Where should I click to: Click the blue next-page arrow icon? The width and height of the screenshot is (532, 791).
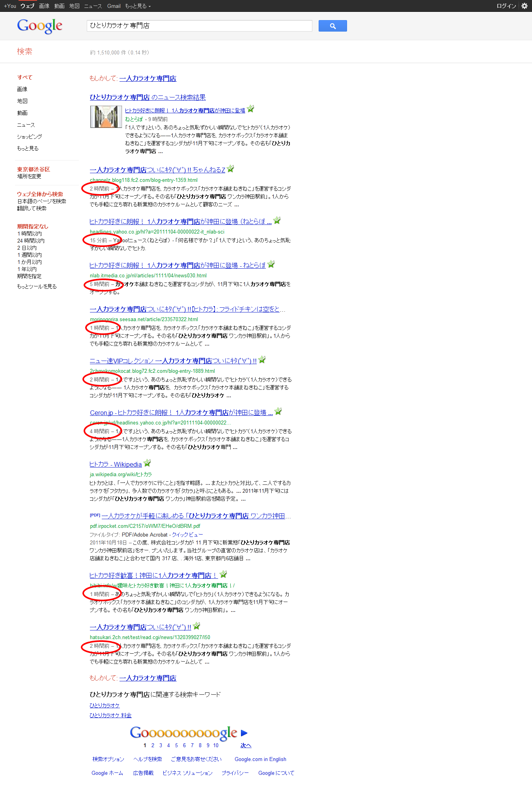(x=244, y=733)
